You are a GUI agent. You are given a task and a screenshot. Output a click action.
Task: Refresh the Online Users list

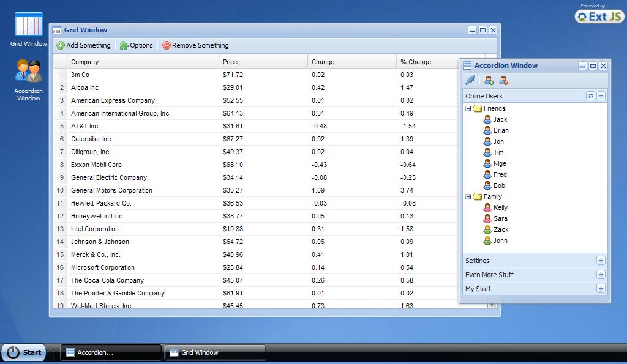(x=589, y=95)
